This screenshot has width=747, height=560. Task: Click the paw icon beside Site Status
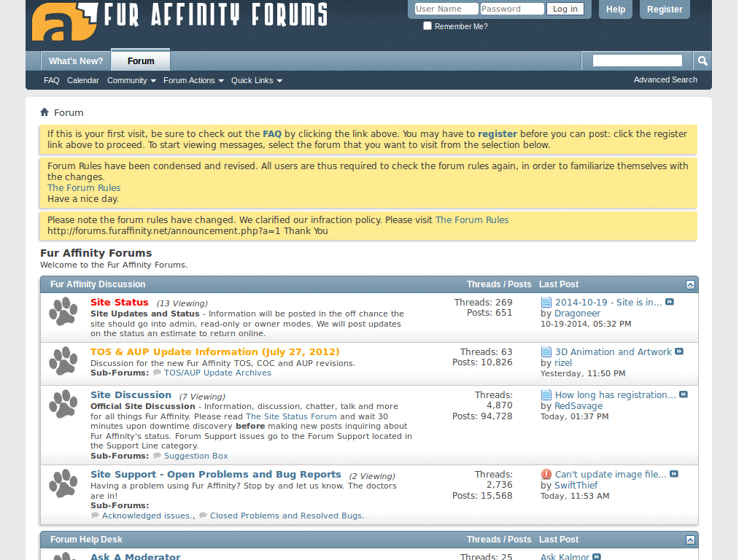tap(63, 311)
